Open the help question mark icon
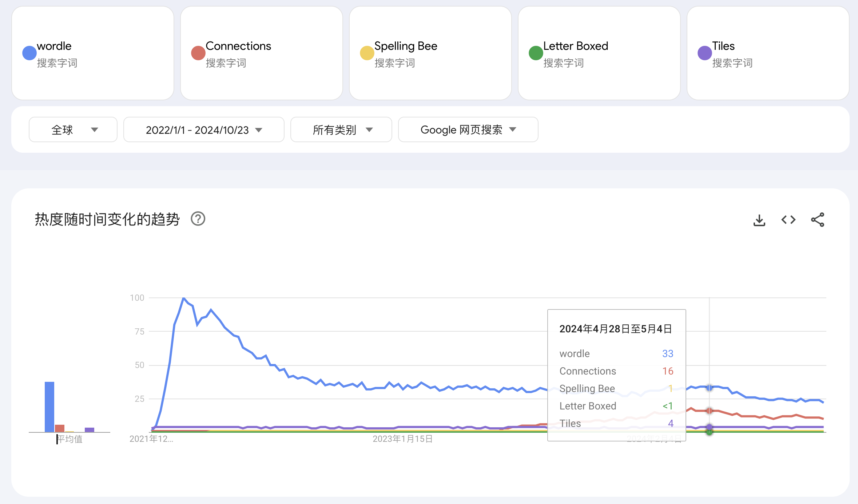 [198, 219]
